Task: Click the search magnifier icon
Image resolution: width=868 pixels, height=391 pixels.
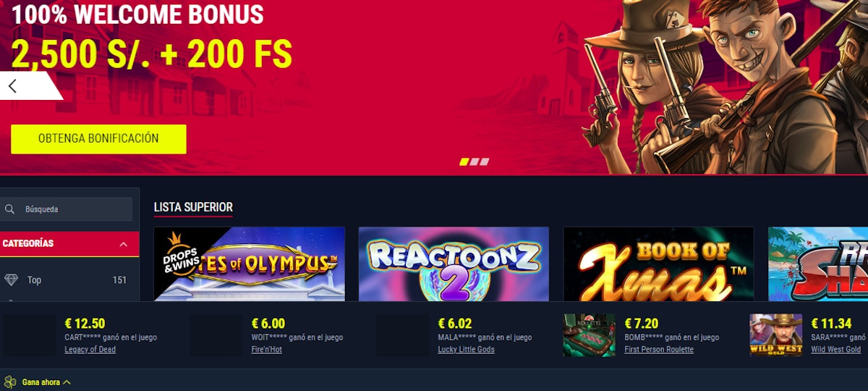Action: pyautogui.click(x=10, y=209)
